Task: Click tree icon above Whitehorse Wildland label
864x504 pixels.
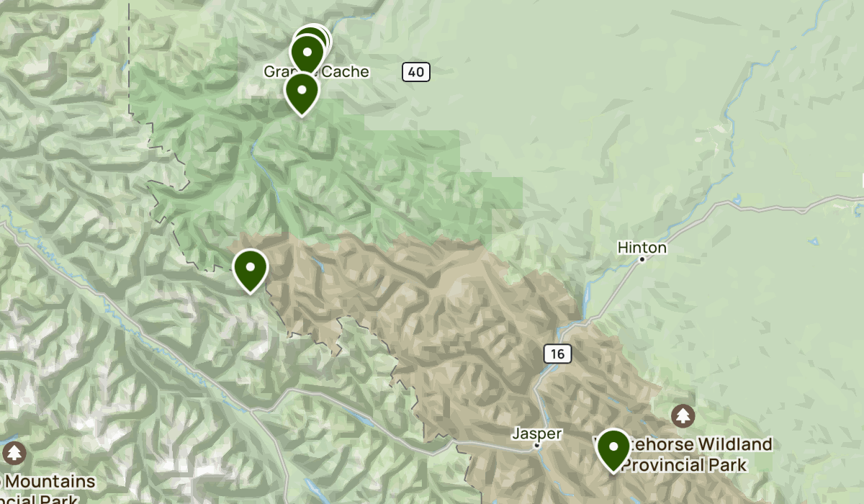Action: pos(683,415)
